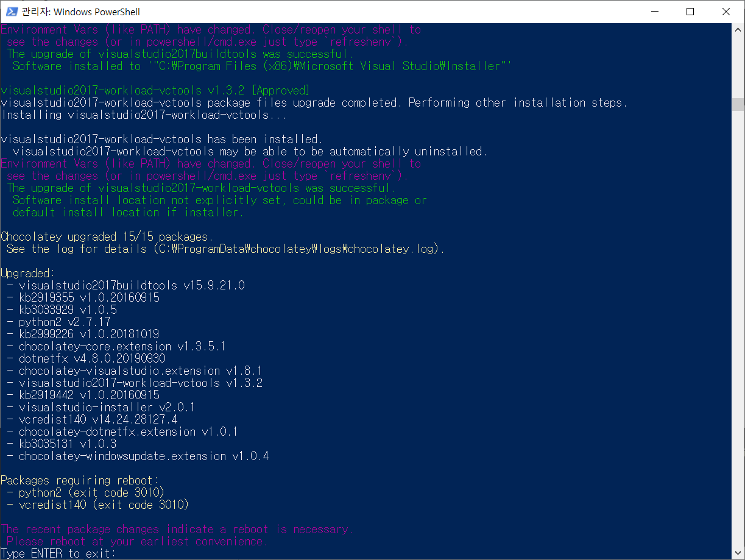The width and height of the screenshot is (745, 560).
Task: Click the 'Please reboot at your earliest convenience' line
Action: coord(138,541)
